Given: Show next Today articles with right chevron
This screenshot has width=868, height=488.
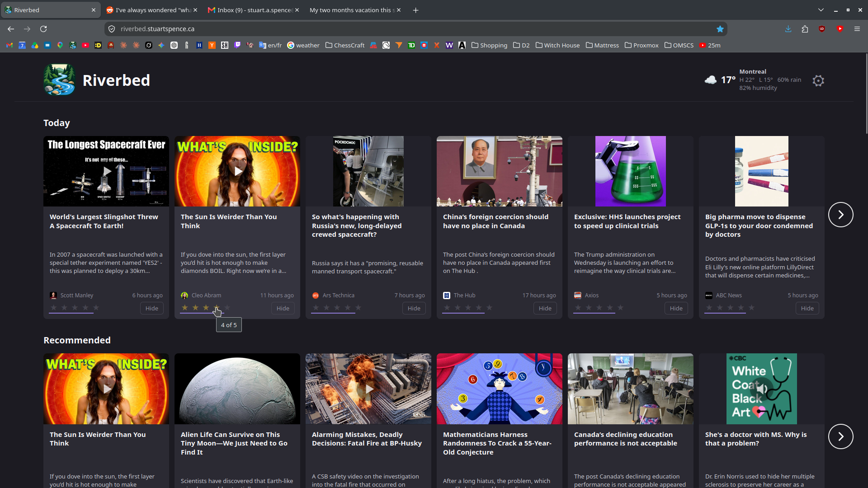Looking at the screenshot, I should (841, 215).
